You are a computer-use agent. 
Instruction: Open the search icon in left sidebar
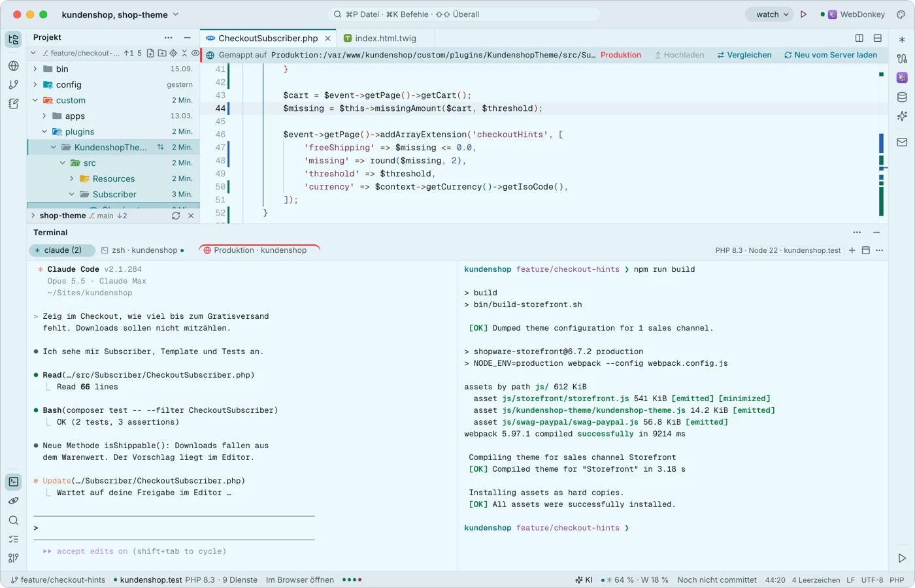coord(14,521)
